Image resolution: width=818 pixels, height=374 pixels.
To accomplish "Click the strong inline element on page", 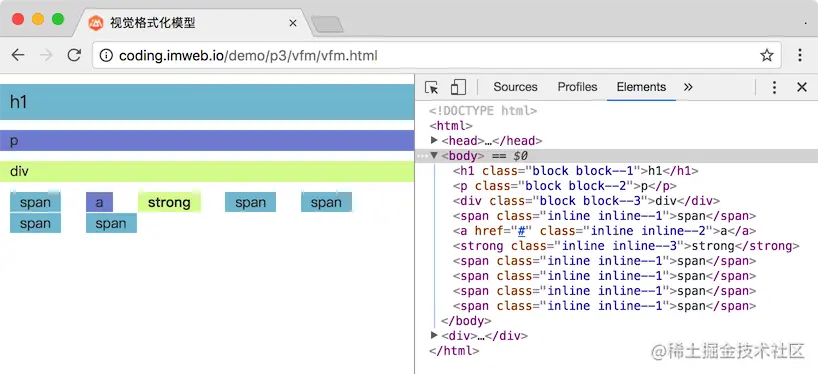I will click(x=169, y=202).
